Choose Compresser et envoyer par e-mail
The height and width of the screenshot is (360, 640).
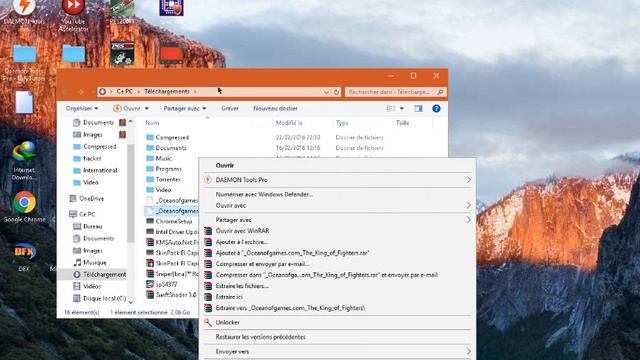262,264
